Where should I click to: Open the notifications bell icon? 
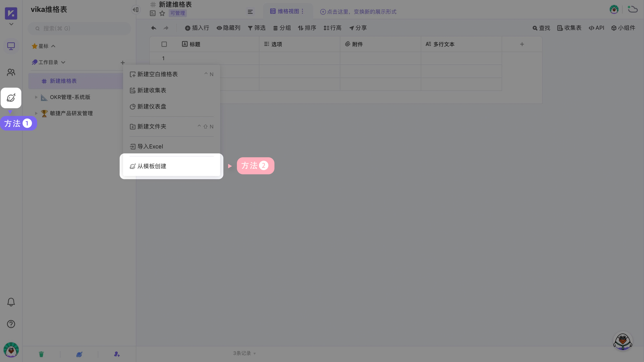point(11,302)
